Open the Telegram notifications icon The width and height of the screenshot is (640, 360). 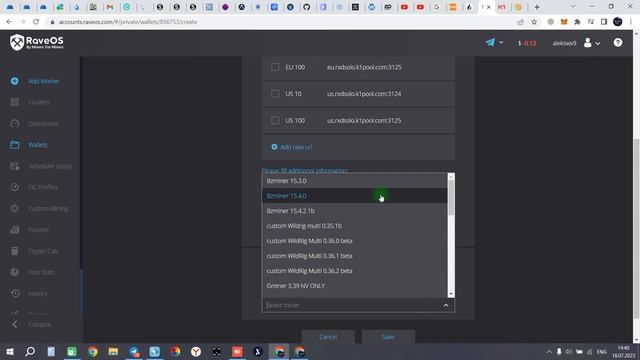490,42
